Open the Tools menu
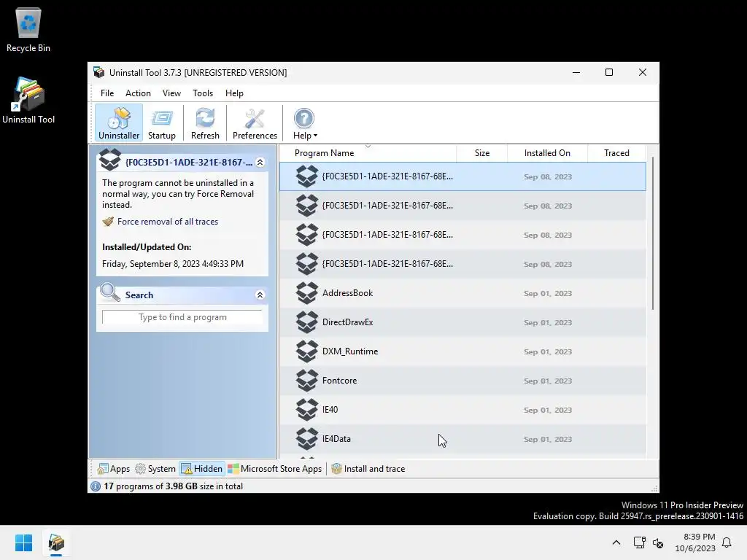 (x=203, y=93)
